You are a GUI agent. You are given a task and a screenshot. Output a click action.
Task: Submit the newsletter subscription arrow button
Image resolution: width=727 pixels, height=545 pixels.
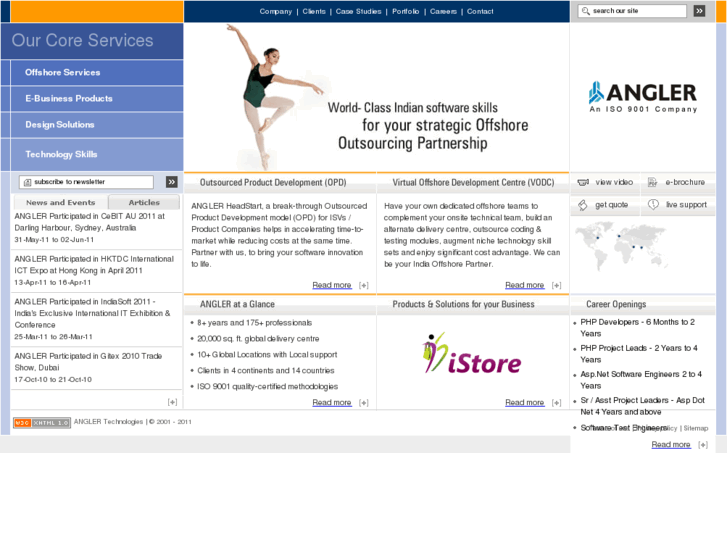(172, 182)
